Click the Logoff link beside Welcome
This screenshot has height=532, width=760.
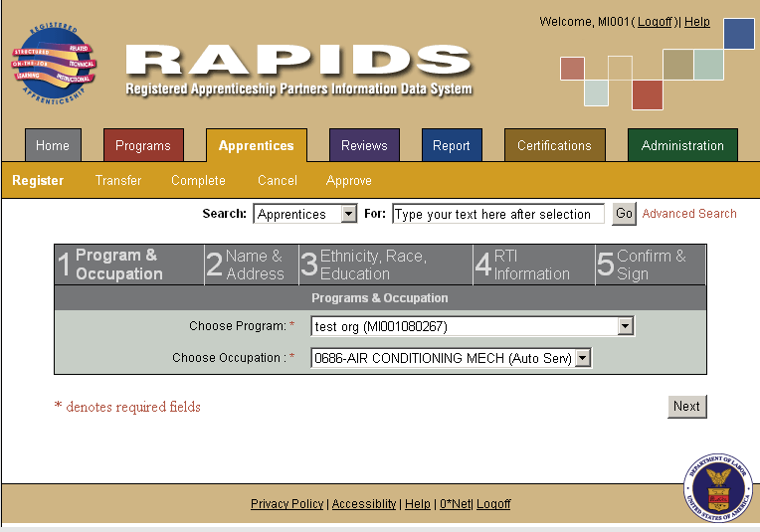click(x=655, y=22)
